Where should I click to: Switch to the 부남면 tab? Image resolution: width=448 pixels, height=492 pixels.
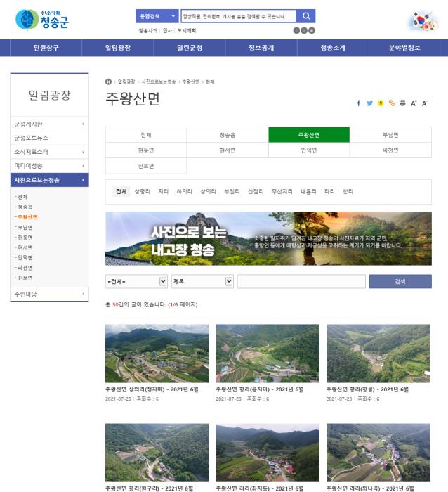[x=390, y=135]
